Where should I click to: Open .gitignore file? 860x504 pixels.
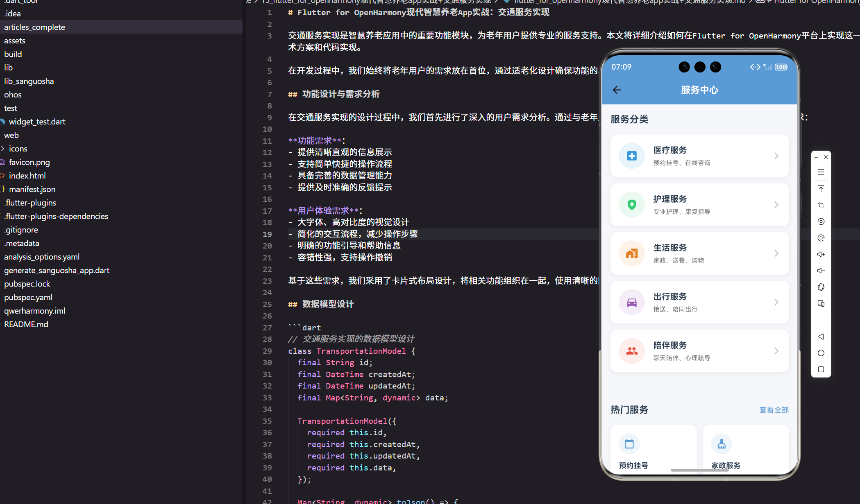121,230
